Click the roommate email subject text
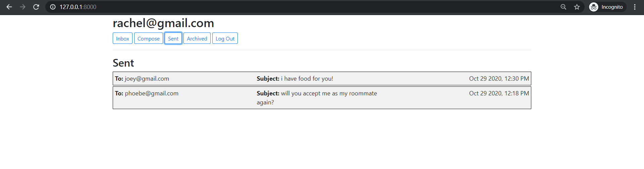 pos(329,93)
